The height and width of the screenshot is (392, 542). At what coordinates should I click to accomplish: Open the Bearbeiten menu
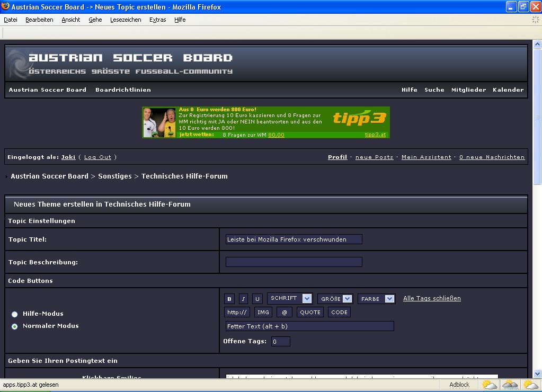pyautogui.click(x=39, y=20)
